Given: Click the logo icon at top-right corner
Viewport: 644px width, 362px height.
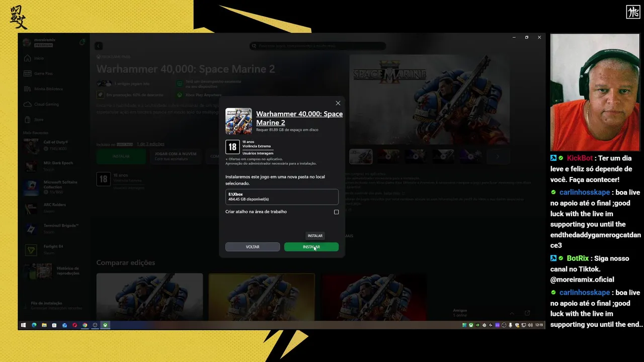Looking at the screenshot, I should tap(633, 12).
